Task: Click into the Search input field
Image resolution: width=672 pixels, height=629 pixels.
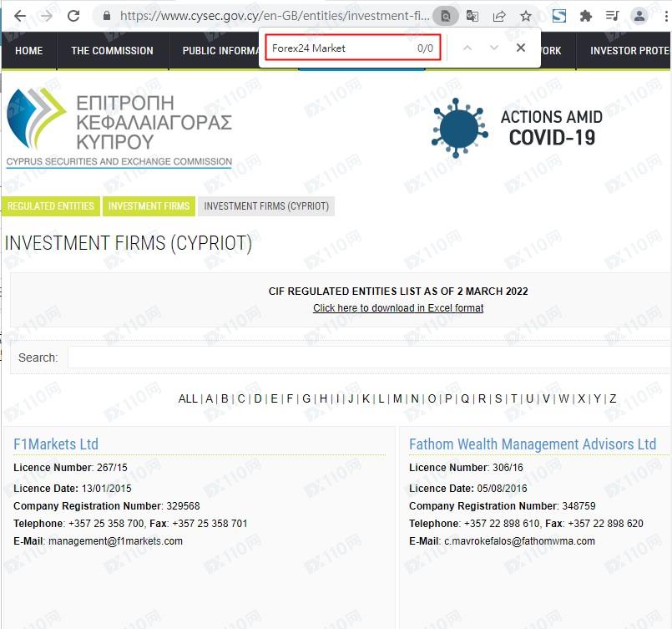Action: point(367,358)
